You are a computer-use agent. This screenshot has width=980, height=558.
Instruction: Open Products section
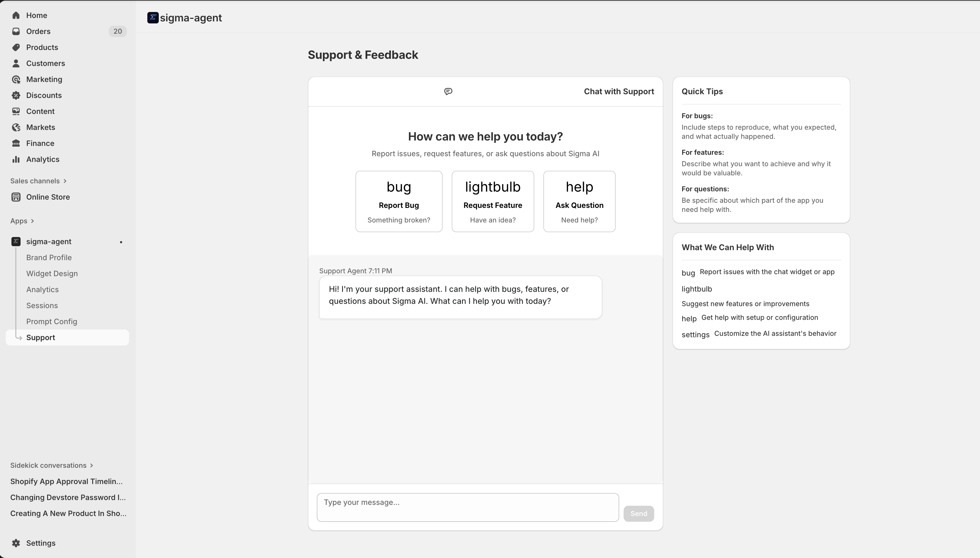click(x=42, y=47)
